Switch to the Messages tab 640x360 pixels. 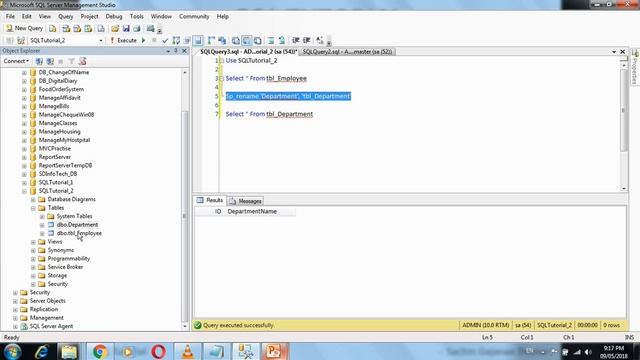245,201
